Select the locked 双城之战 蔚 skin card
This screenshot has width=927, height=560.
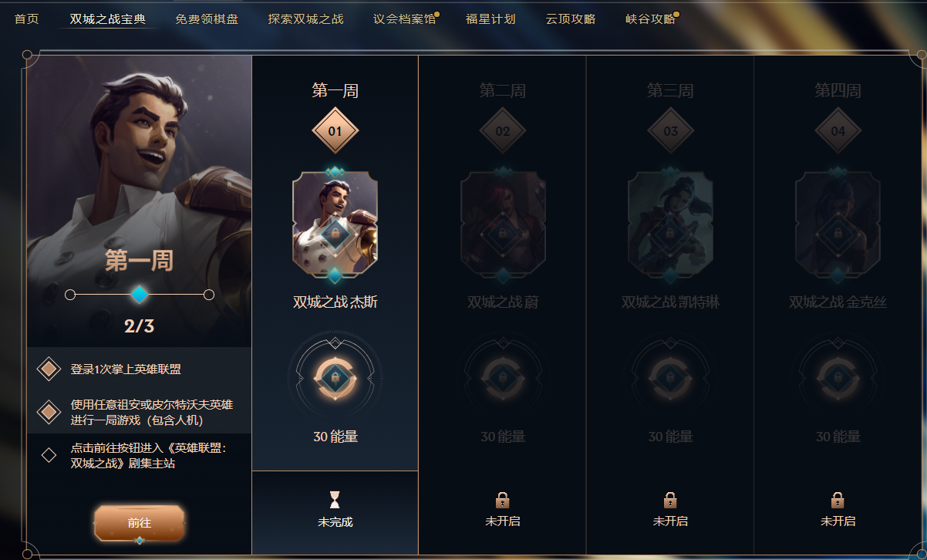tap(503, 225)
